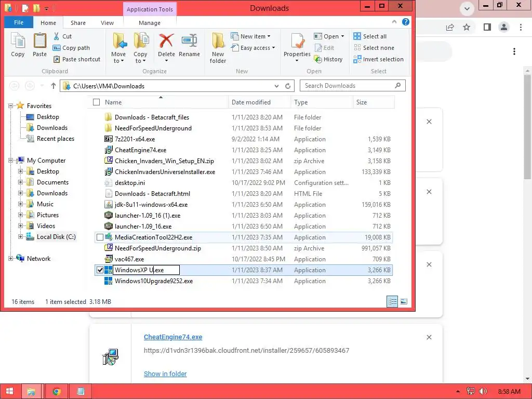Open the Windows Start button
532x399 pixels.
pyautogui.click(x=9, y=391)
